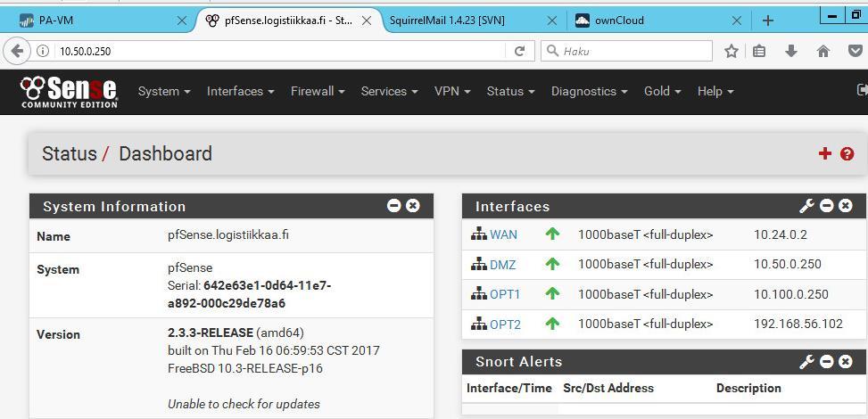This screenshot has height=419, width=868.
Task: Open downloads arrow icon in toolbar
Action: (791, 52)
